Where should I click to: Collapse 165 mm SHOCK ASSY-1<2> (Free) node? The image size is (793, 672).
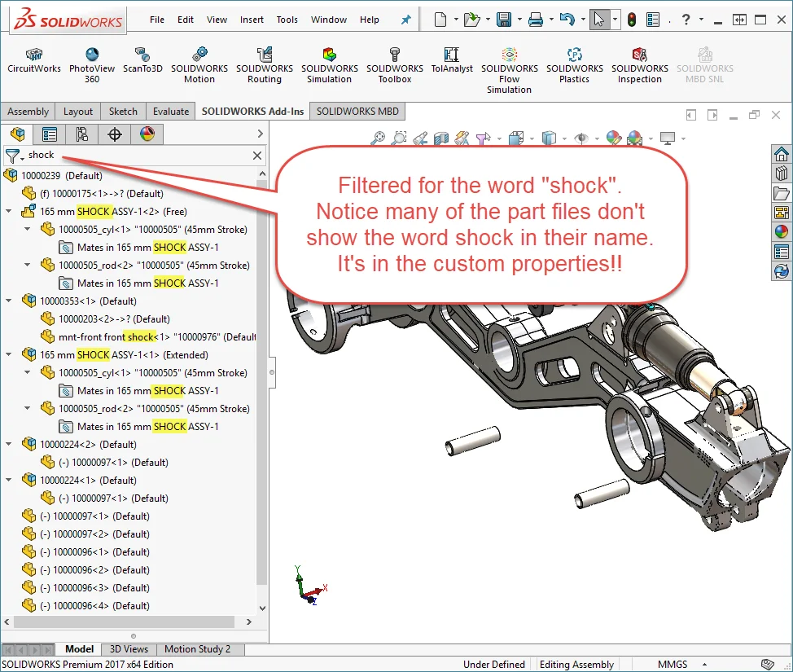[x=9, y=212]
